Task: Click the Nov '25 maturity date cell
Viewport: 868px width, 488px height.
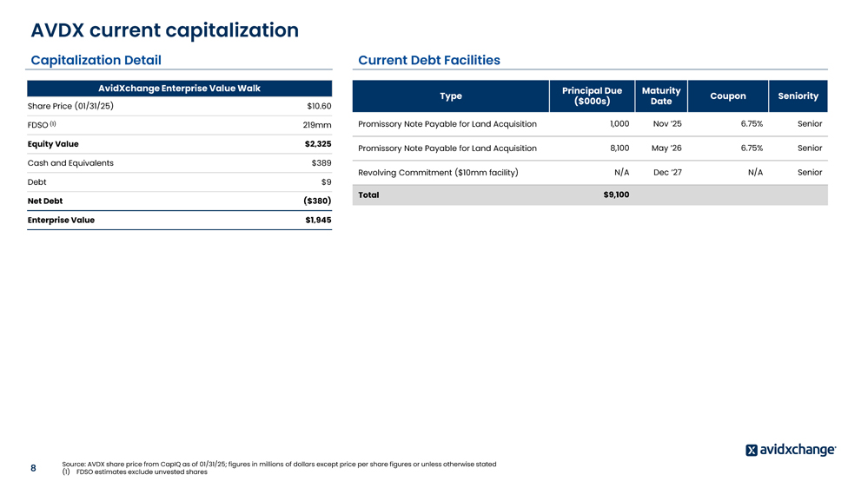Action: [x=666, y=124]
